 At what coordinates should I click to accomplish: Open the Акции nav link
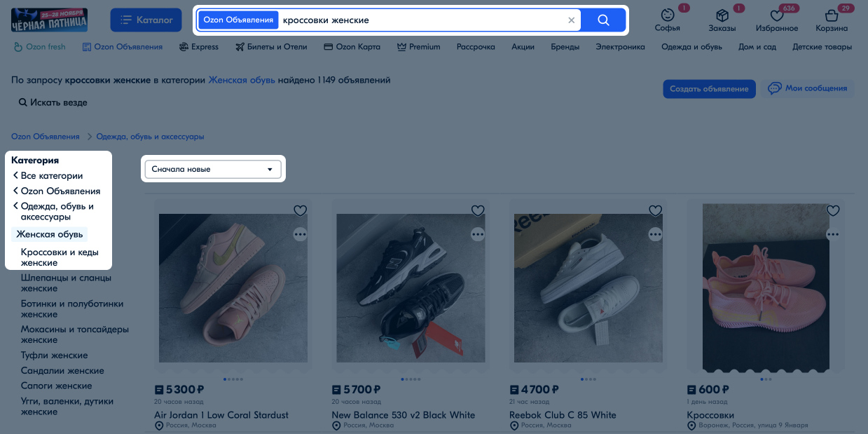(x=523, y=47)
